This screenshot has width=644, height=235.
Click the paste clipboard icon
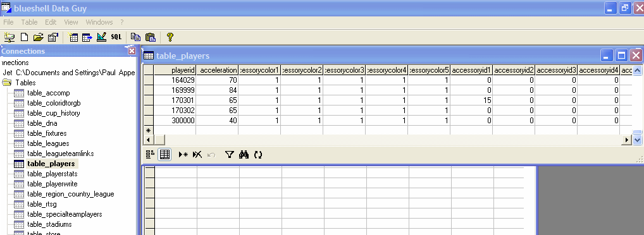(151, 37)
